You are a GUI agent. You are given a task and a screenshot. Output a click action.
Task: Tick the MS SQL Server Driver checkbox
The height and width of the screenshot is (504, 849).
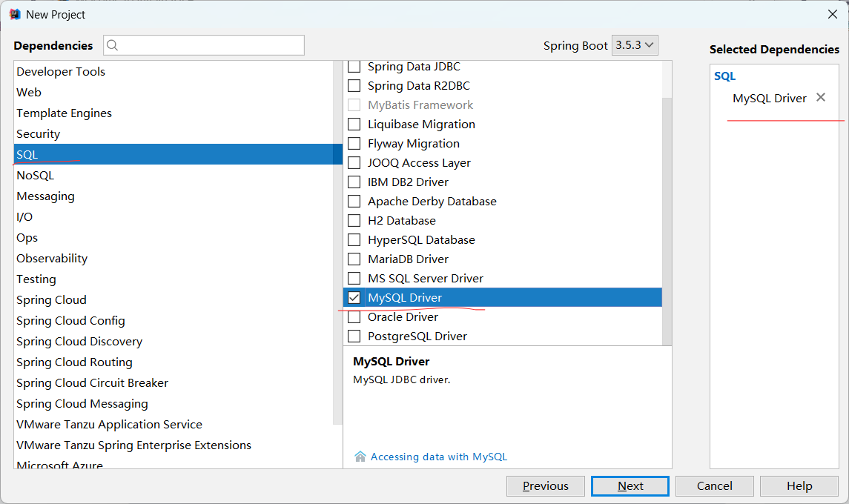354,278
